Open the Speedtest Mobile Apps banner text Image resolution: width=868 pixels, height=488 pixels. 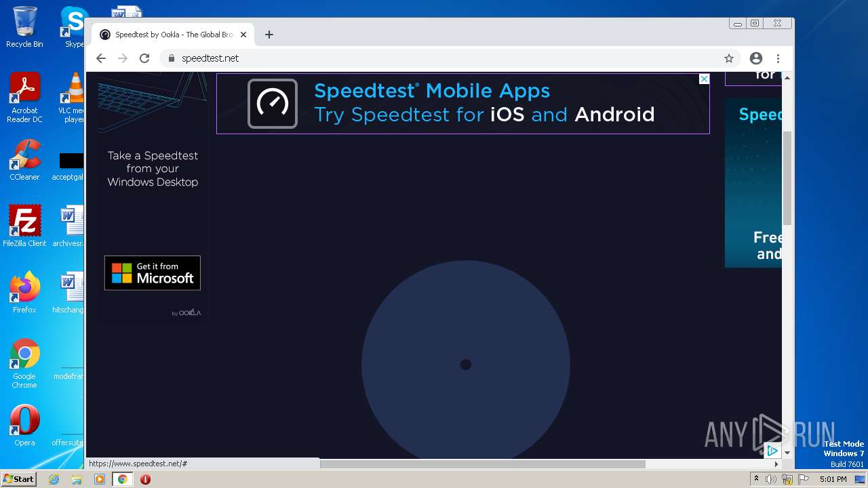[484, 102]
